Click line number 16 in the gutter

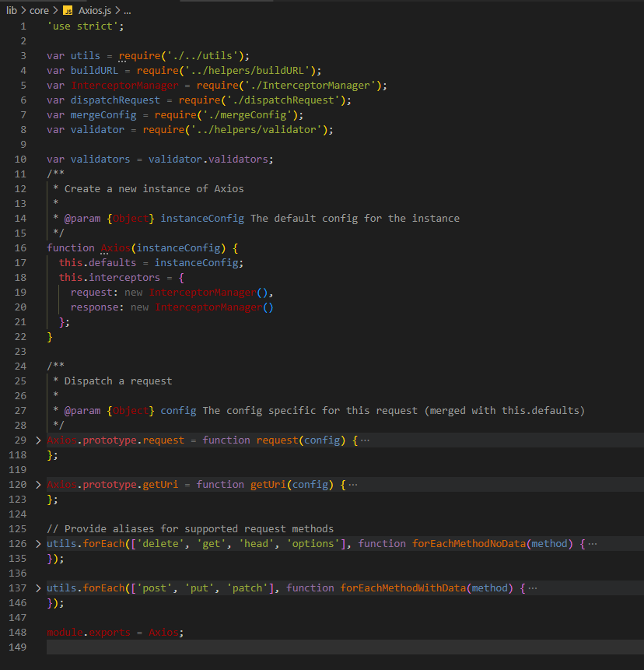click(x=20, y=248)
